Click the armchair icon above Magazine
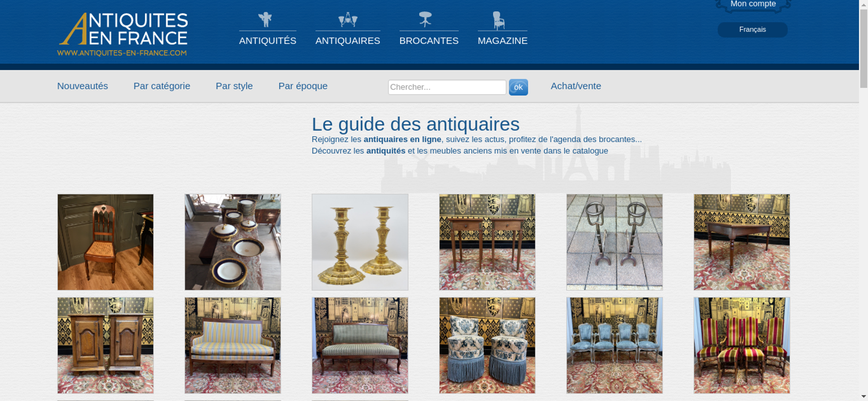 (x=499, y=20)
